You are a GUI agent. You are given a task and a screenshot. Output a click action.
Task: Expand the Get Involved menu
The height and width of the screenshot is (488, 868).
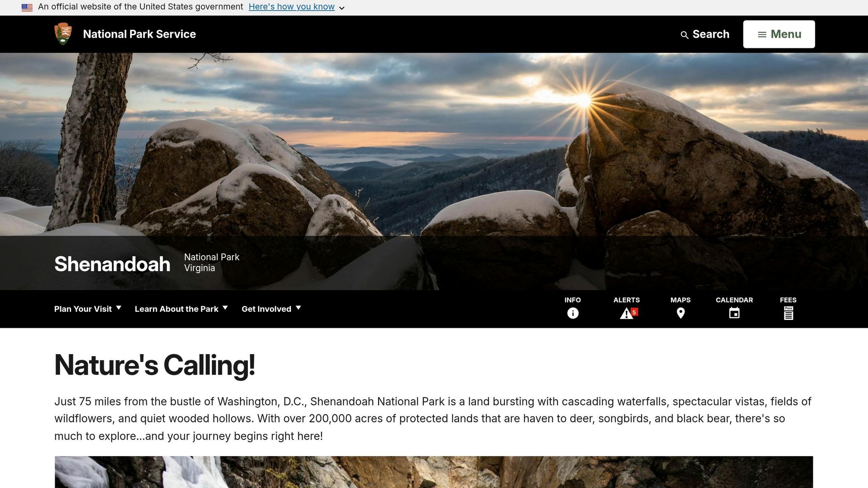[x=271, y=309]
